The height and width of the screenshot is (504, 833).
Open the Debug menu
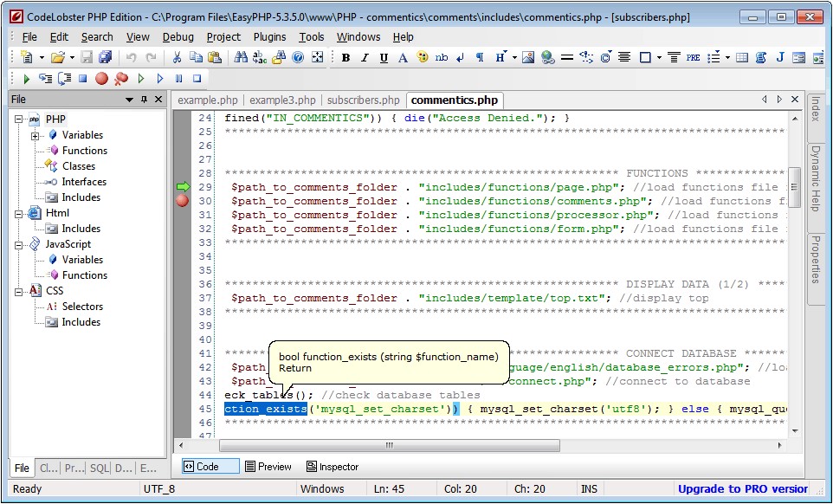(x=178, y=36)
